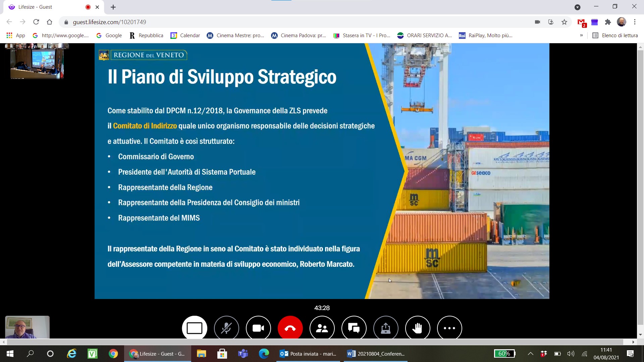
Task: Open the Chrome extensions puzzle icon
Action: [x=608, y=22]
